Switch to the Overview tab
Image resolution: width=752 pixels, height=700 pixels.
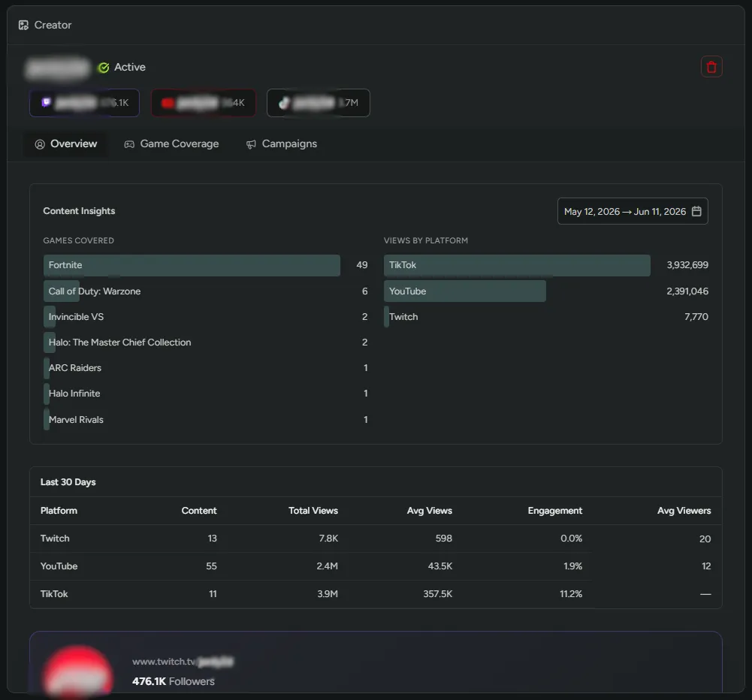[65, 144]
